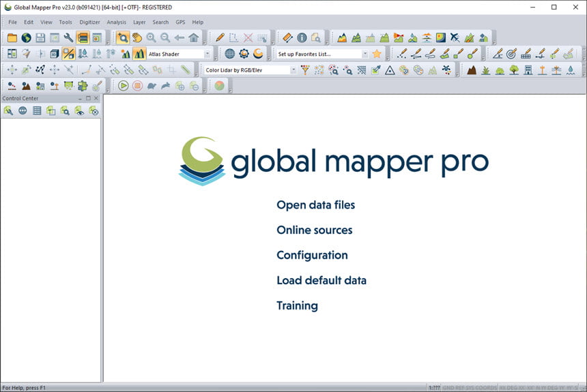Click the Load default data link
This screenshot has height=392, width=587.
click(x=321, y=280)
